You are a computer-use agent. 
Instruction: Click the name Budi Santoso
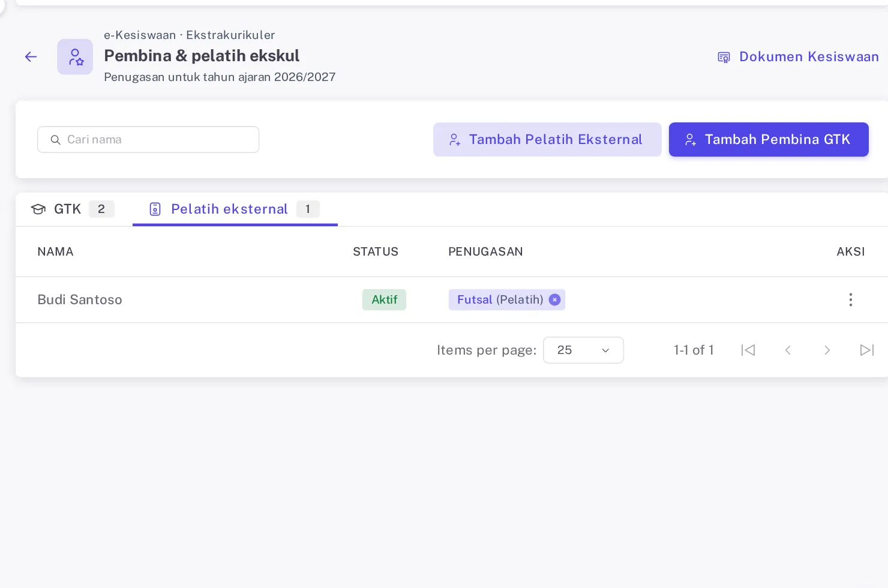pyautogui.click(x=80, y=300)
